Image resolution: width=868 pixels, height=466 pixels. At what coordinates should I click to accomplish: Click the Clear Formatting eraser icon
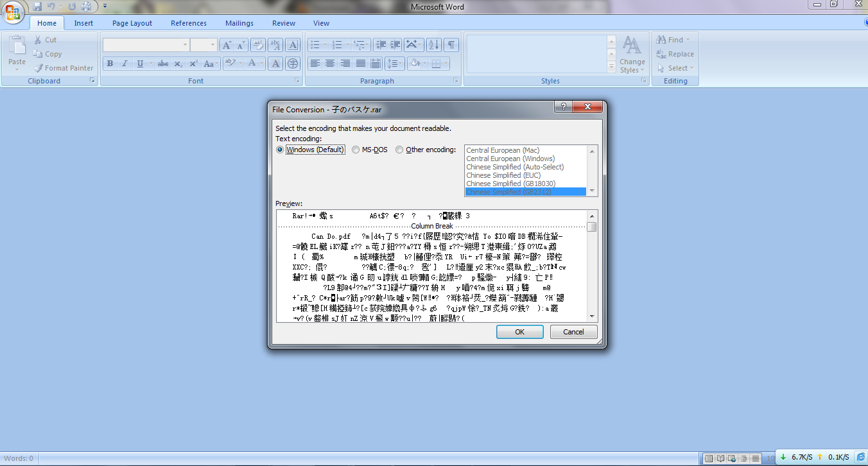tap(257, 45)
